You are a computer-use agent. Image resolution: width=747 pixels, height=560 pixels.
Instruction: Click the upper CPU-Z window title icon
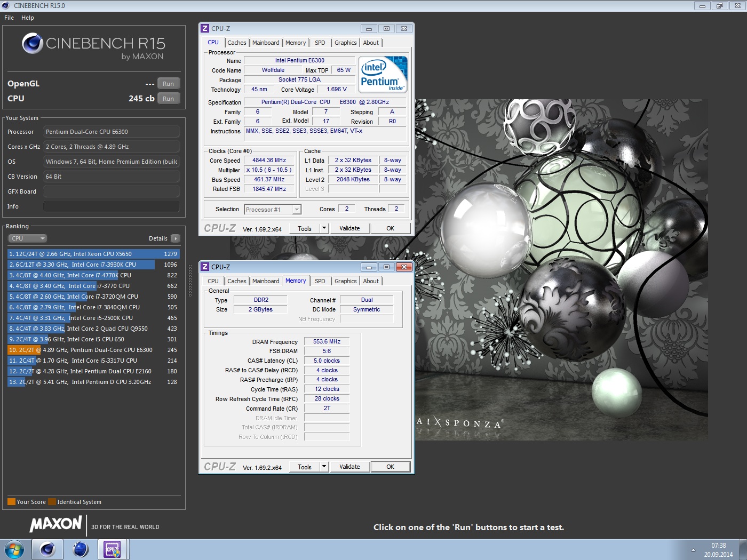205,28
